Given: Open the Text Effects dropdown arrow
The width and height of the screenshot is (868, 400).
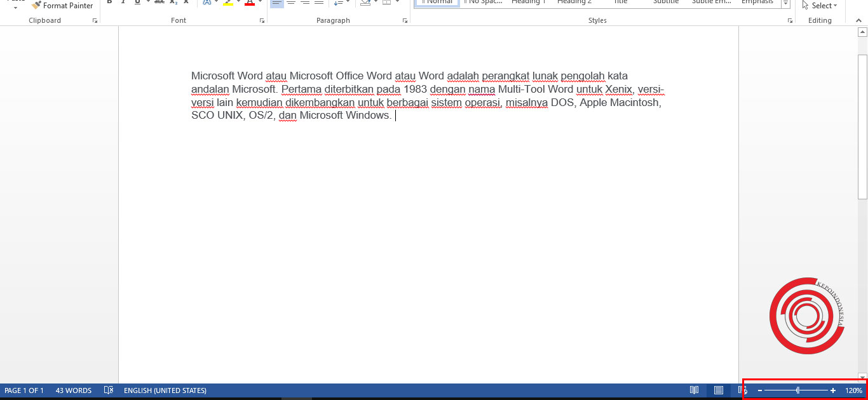Looking at the screenshot, I should coord(217,3).
